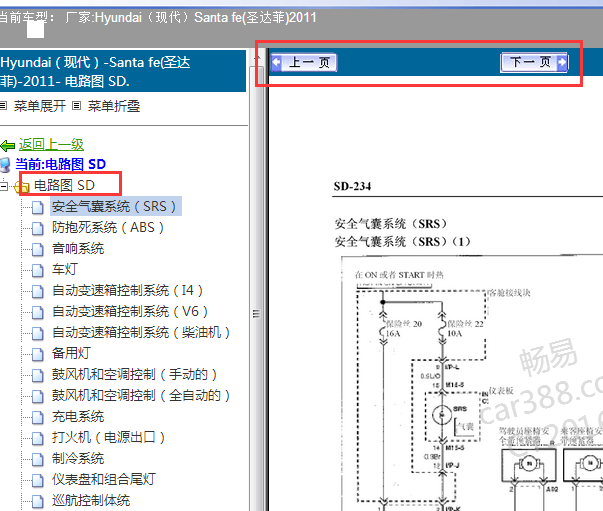Click page icon beside 自动变速箱控制系统（柴油机）
This screenshot has height=511, width=603.
37,333
